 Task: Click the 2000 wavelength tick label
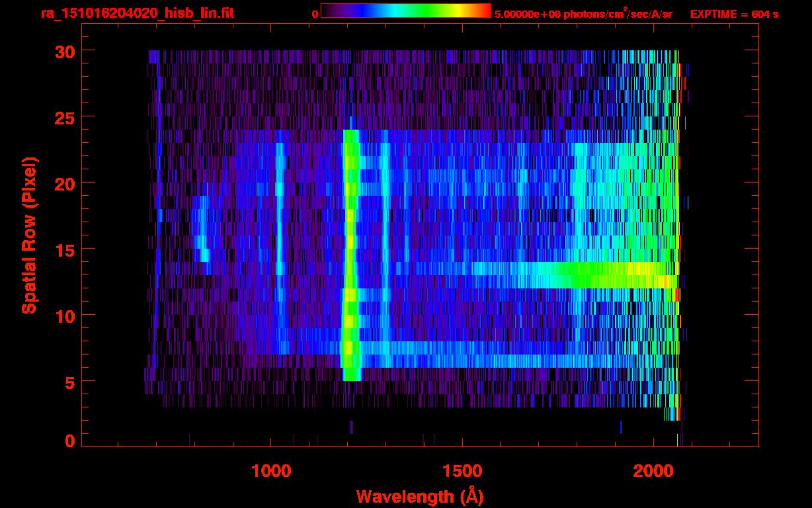pos(653,471)
